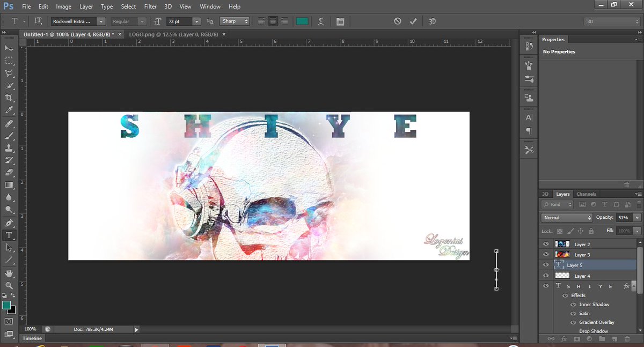Select the Zoom tool
644x347 pixels.
9,286
